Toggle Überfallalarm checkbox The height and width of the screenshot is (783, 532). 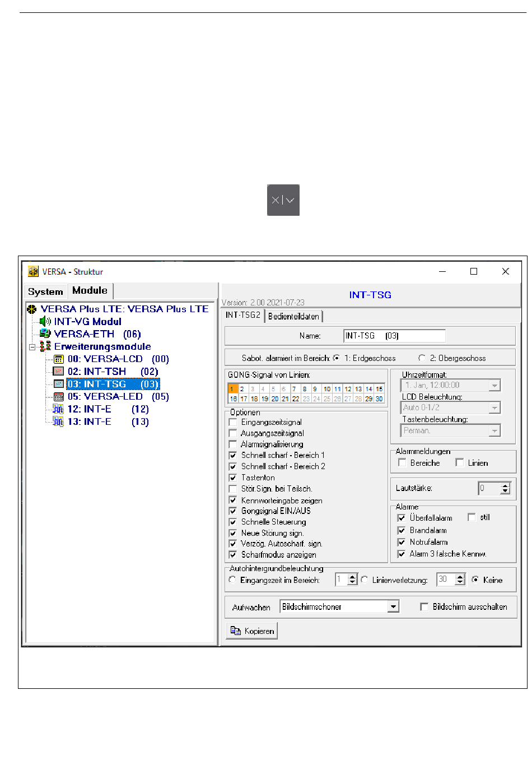(x=402, y=518)
